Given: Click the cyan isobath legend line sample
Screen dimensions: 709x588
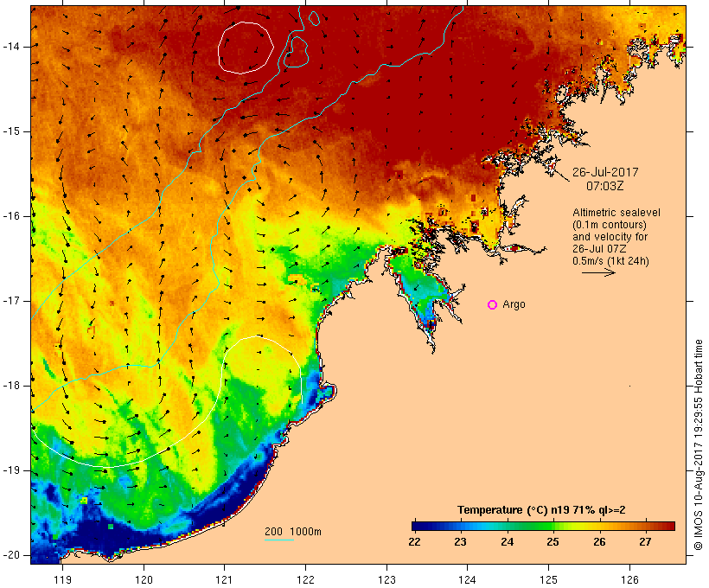Looking at the screenshot, I should point(279,540).
